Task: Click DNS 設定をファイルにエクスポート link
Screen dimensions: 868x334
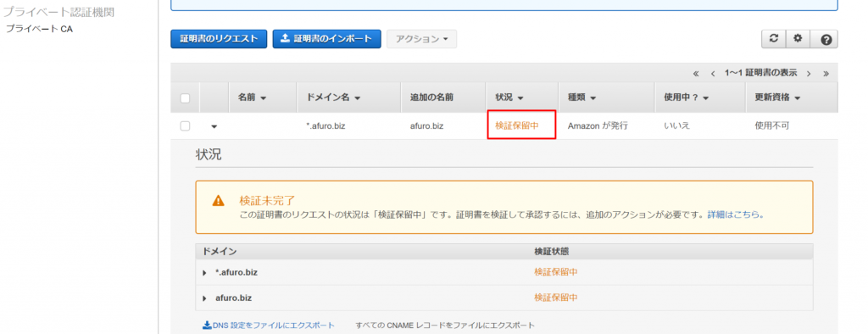Action: click(x=274, y=326)
